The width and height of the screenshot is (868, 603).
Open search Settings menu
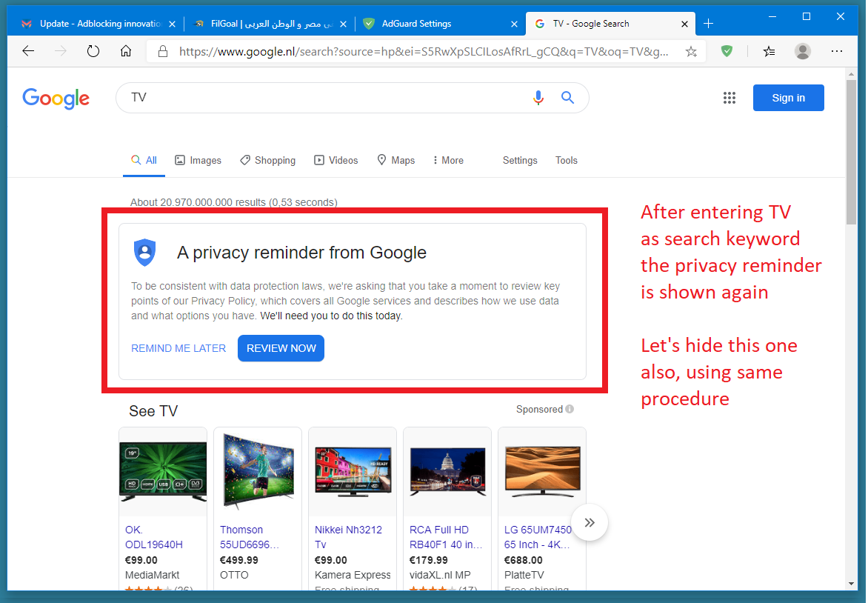click(x=520, y=161)
